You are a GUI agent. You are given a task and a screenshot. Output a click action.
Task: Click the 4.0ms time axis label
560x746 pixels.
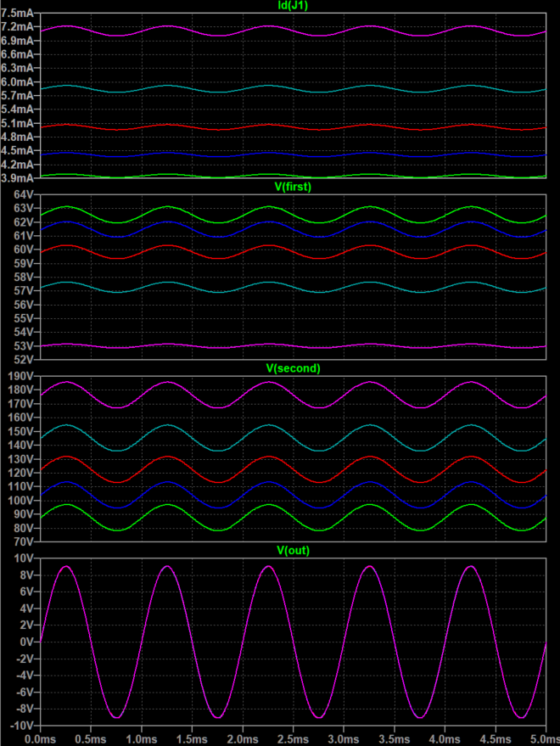click(x=445, y=739)
